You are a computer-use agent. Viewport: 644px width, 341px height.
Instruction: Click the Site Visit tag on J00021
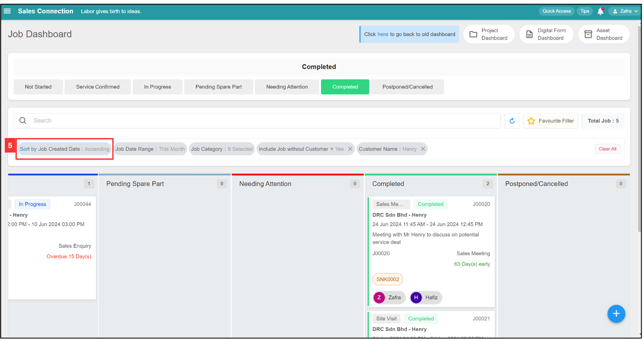(386, 319)
